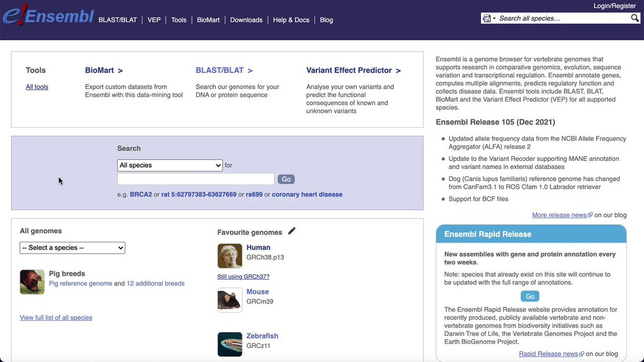
Task: Click the Search all species input field
Action: tap(563, 18)
